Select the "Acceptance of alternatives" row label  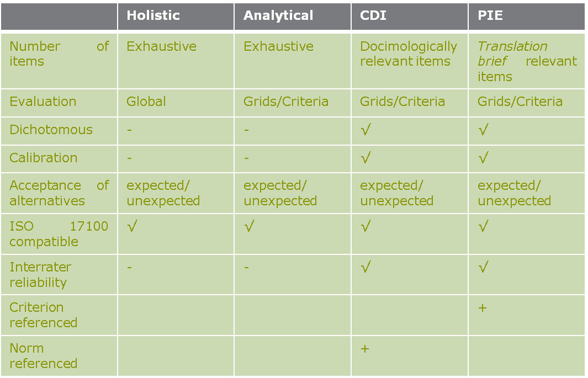coord(59,193)
